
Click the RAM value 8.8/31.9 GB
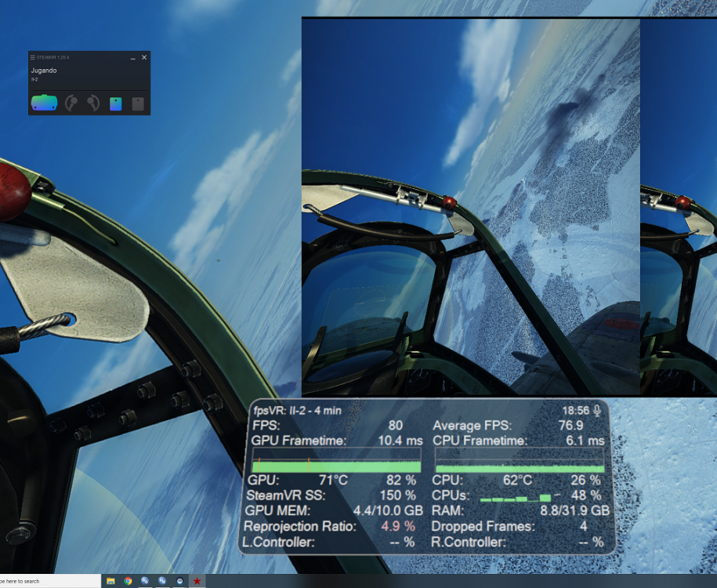pos(575,510)
